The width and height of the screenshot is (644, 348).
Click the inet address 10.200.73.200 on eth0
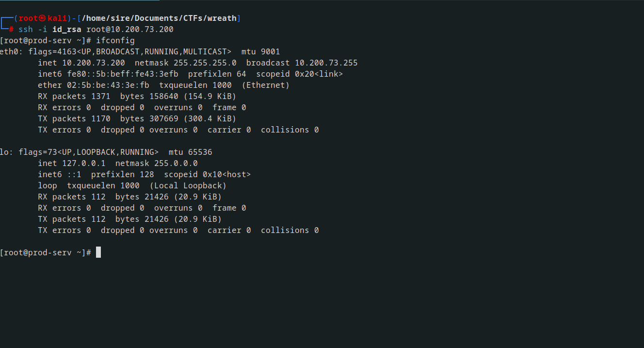point(94,63)
